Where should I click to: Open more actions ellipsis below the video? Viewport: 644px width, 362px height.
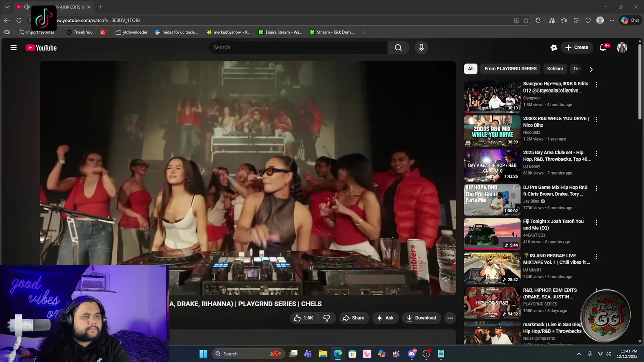[x=450, y=318]
